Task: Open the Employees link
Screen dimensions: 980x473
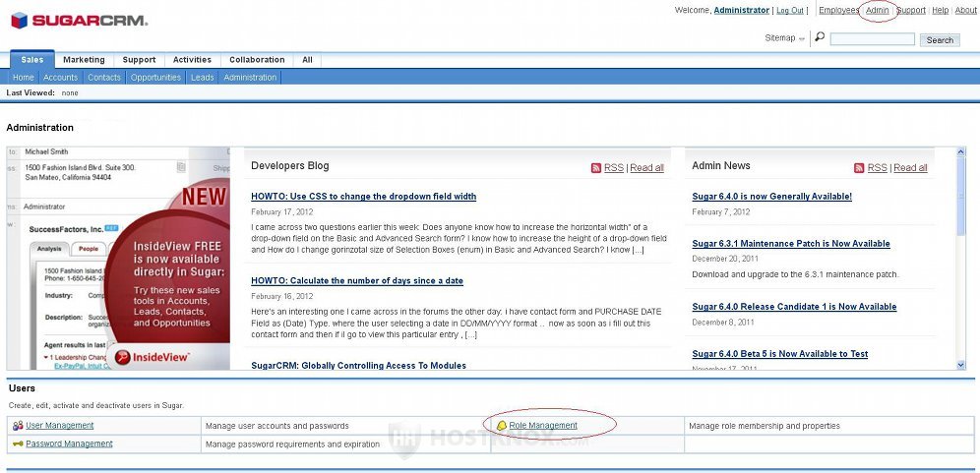Action: coord(838,10)
